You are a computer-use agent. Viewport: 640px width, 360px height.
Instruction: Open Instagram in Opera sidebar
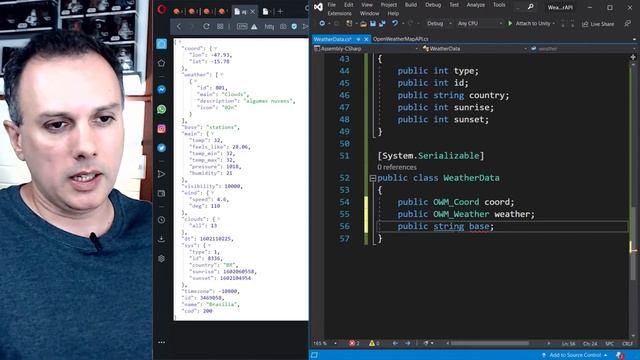[162, 129]
